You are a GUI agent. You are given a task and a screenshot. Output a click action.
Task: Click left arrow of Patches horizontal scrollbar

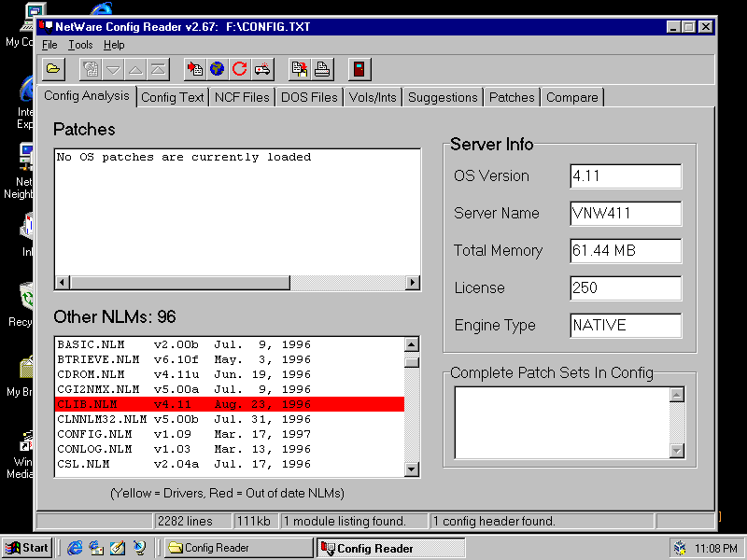[63, 283]
